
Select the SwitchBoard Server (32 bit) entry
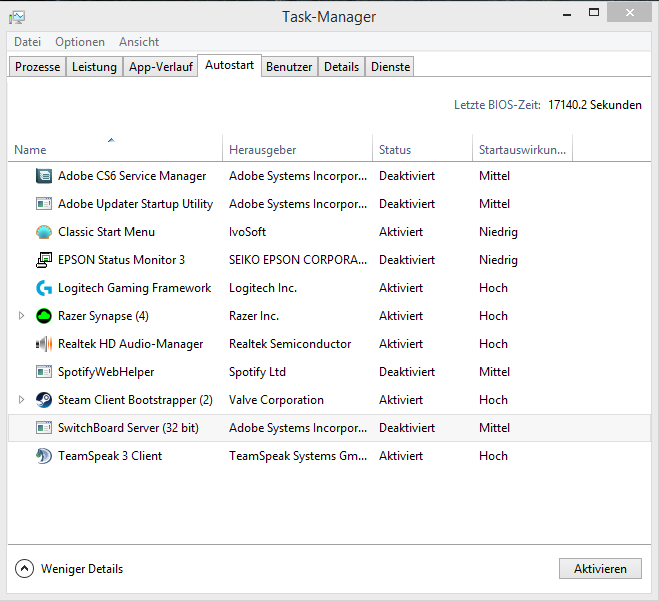pos(128,428)
